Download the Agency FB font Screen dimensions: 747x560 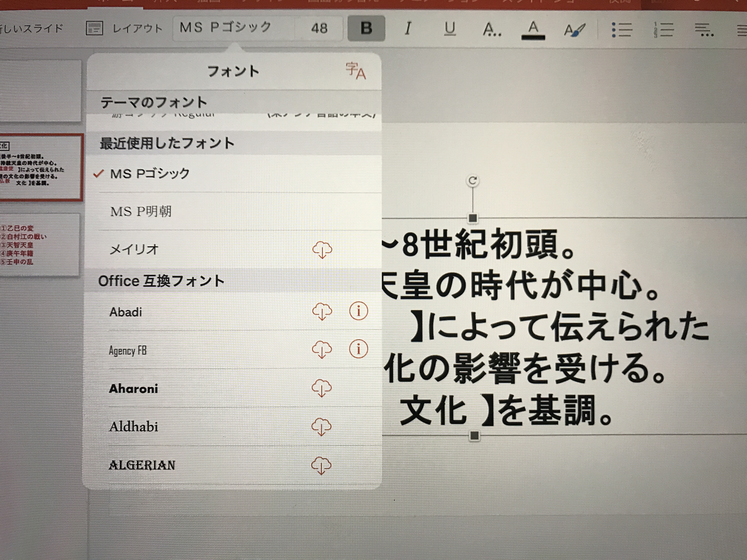click(x=322, y=349)
